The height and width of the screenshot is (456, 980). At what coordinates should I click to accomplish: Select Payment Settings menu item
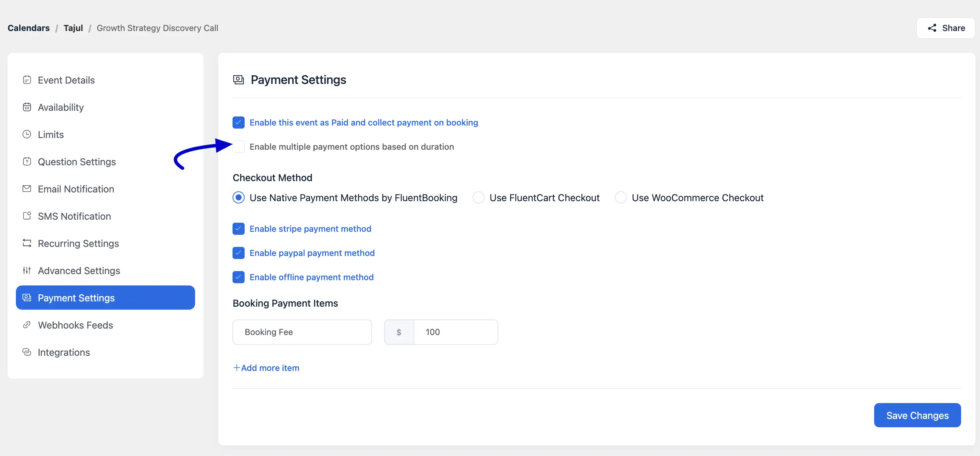click(105, 298)
